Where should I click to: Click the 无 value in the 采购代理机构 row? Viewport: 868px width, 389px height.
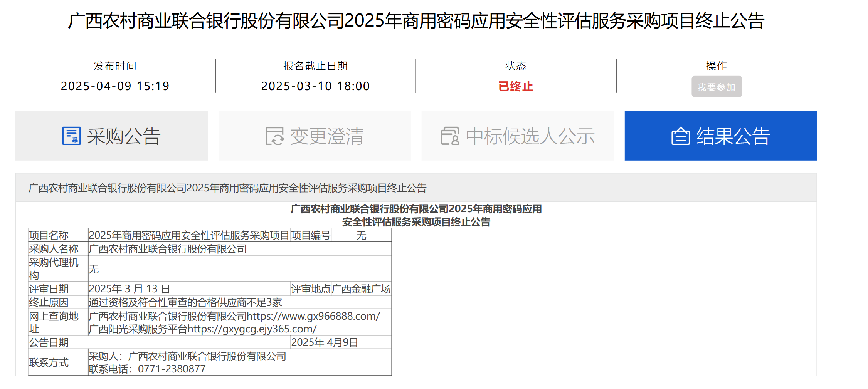[x=94, y=268]
